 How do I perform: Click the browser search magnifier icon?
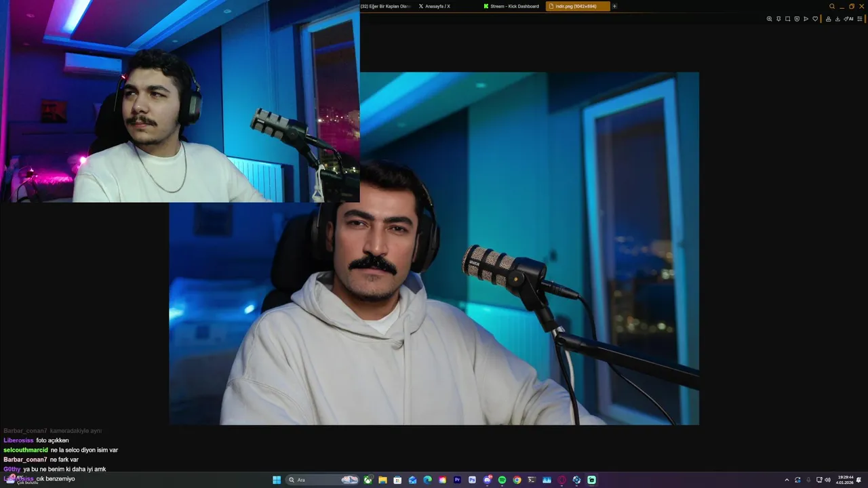click(x=832, y=6)
